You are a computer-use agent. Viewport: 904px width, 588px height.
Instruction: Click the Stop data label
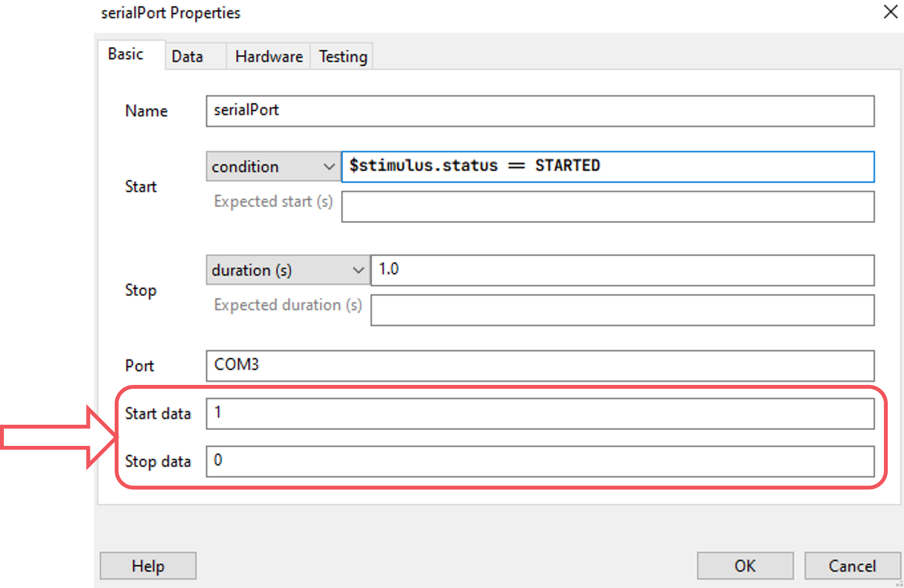pyautogui.click(x=158, y=461)
